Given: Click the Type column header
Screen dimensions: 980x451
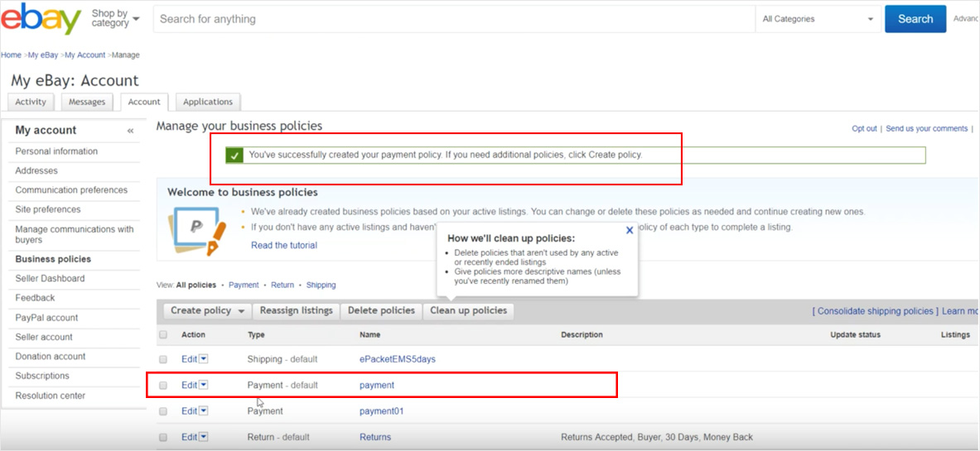Looking at the screenshot, I should coord(256,335).
